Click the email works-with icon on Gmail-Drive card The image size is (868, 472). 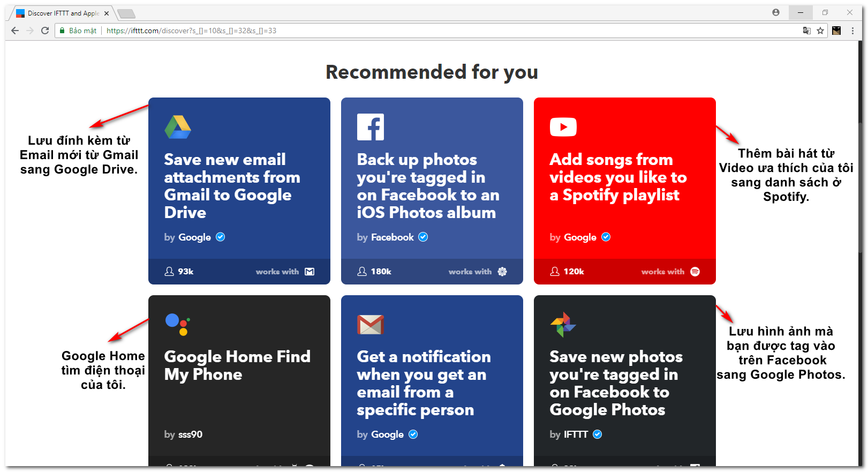coord(310,272)
